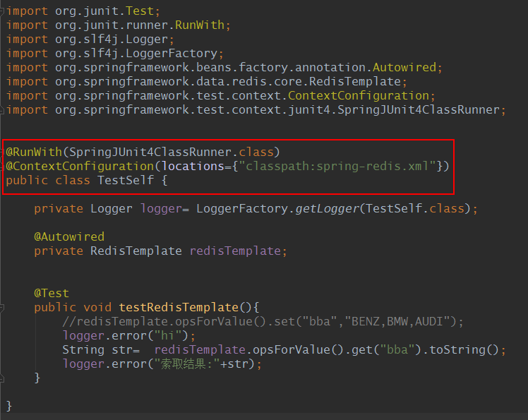
Task: Click the "classpath:spring-redis.xml" string
Action: point(337,166)
